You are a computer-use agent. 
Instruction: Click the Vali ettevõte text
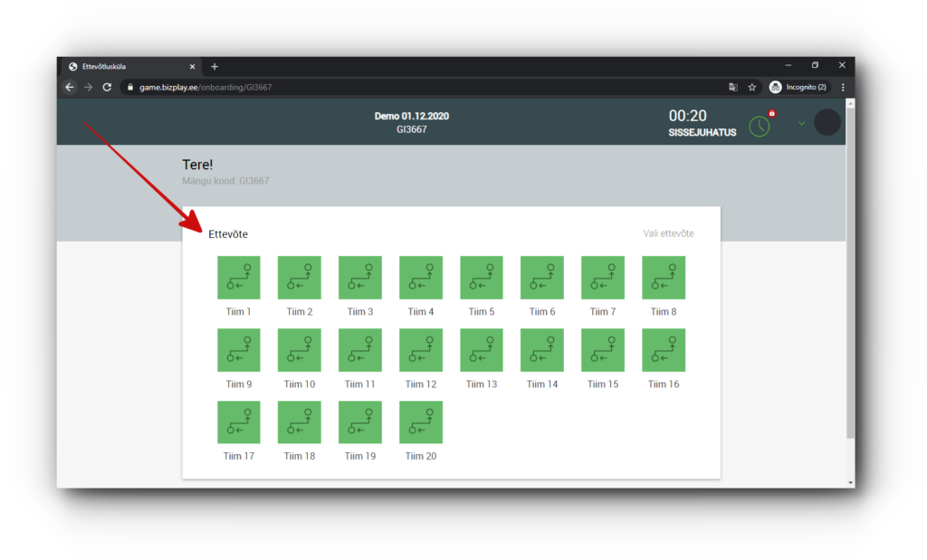coord(668,233)
